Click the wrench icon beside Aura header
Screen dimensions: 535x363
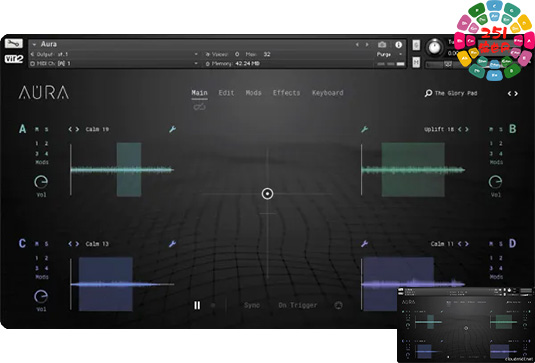pos(14,43)
